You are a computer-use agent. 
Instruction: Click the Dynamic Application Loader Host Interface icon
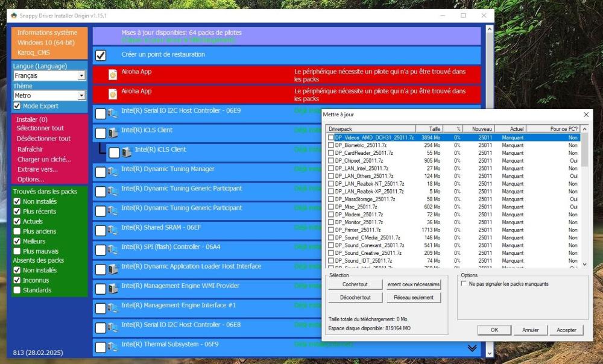tap(112, 270)
